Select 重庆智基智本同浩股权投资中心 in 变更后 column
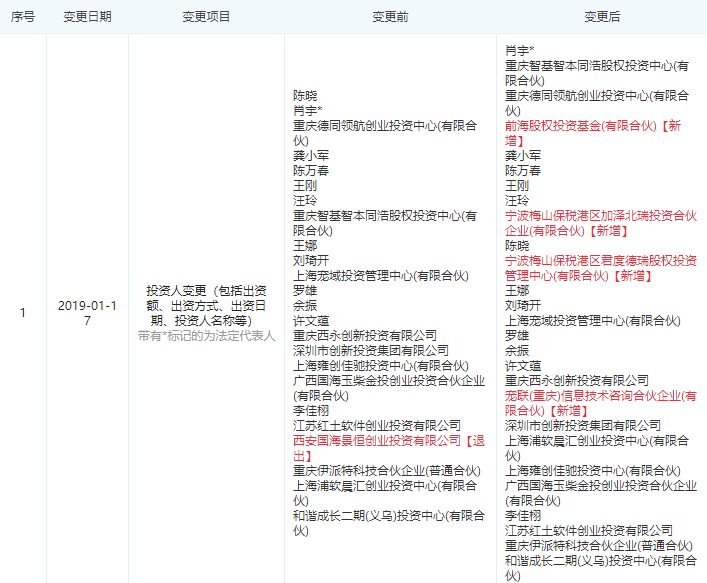This screenshot has height=583, width=707. tap(597, 73)
